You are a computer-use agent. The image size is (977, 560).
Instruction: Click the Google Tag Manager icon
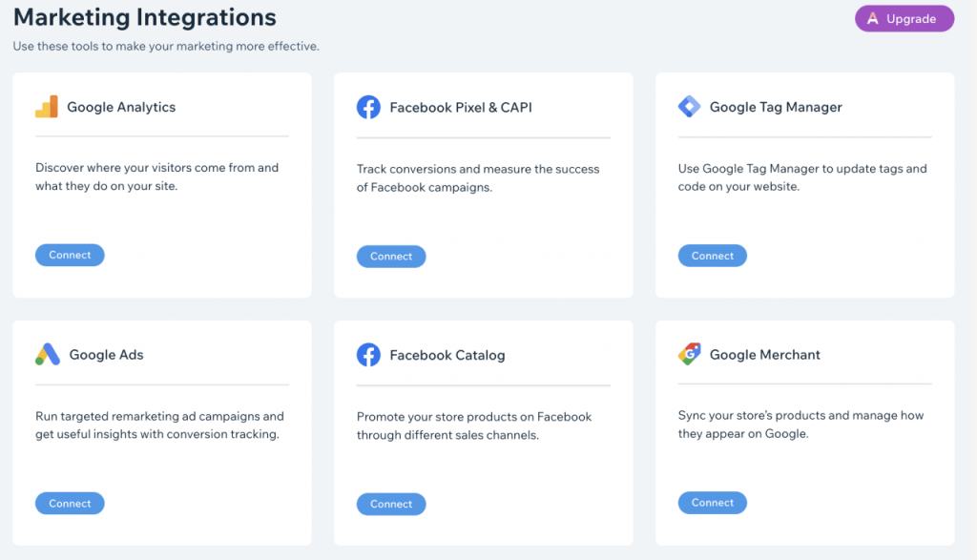click(689, 107)
